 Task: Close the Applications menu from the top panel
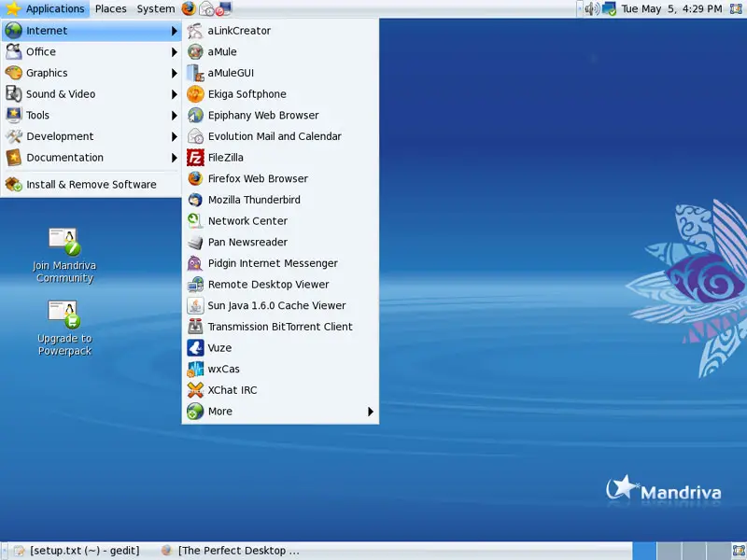(45, 8)
